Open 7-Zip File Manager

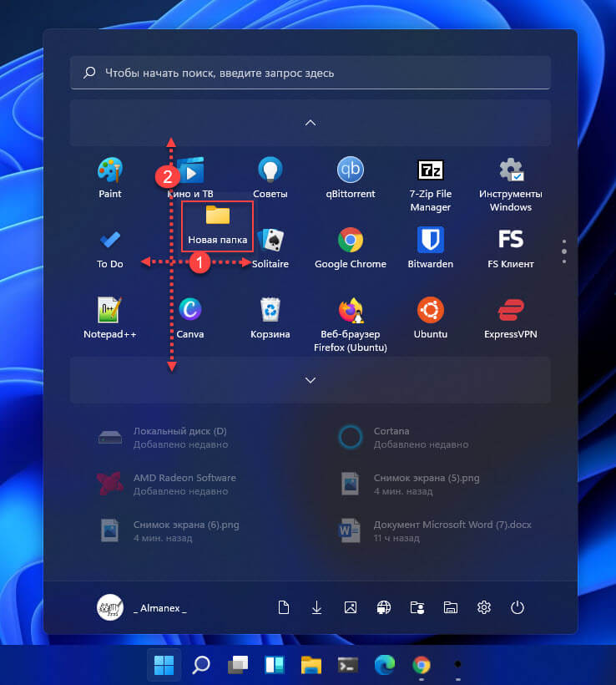click(x=431, y=184)
